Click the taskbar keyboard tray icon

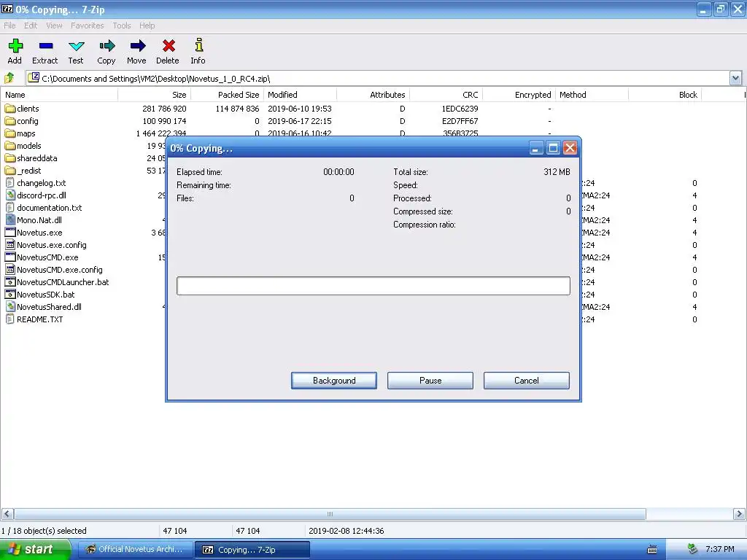(x=652, y=550)
